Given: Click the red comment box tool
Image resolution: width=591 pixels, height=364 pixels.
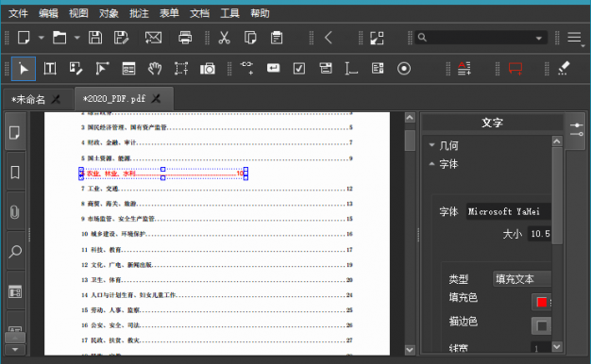Looking at the screenshot, I should [515, 69].
